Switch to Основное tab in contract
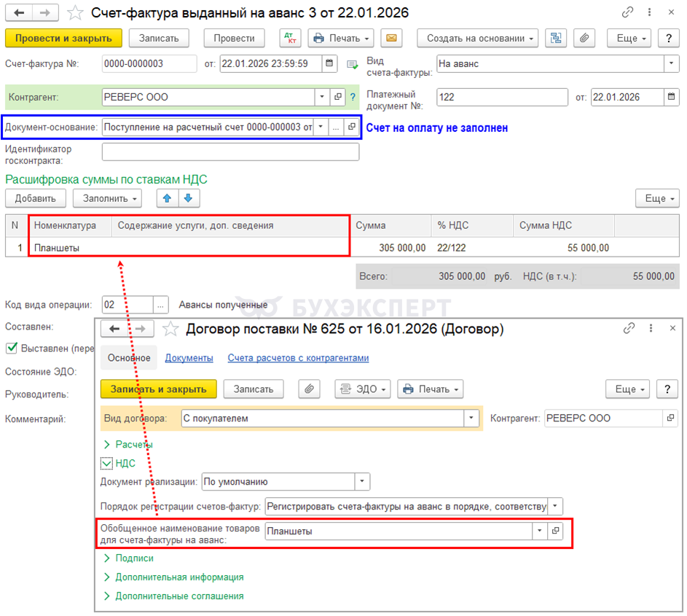Viewport: 687px width, 616px height. tap(129, 358)
